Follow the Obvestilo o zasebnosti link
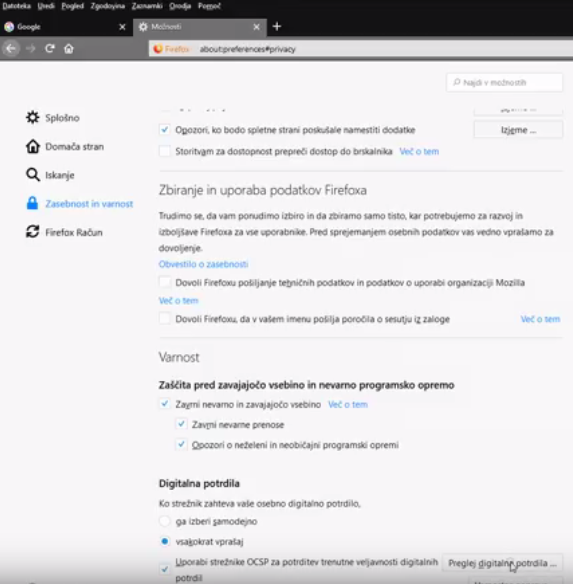The image size is (573, 584). 203,264
